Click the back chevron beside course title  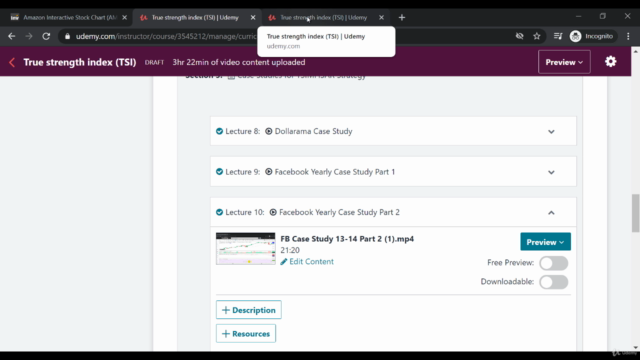click(12, 62)
